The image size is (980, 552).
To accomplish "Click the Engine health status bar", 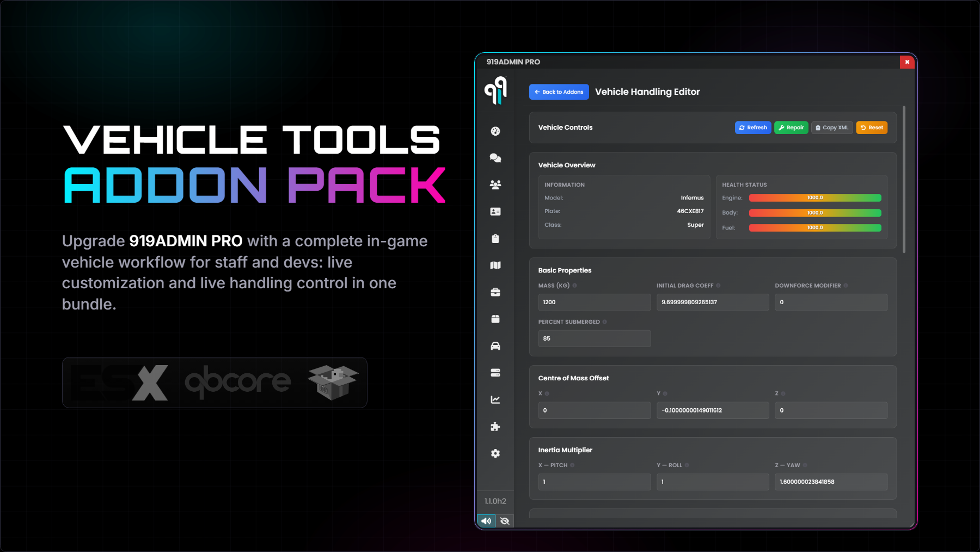I will point(815,197).
